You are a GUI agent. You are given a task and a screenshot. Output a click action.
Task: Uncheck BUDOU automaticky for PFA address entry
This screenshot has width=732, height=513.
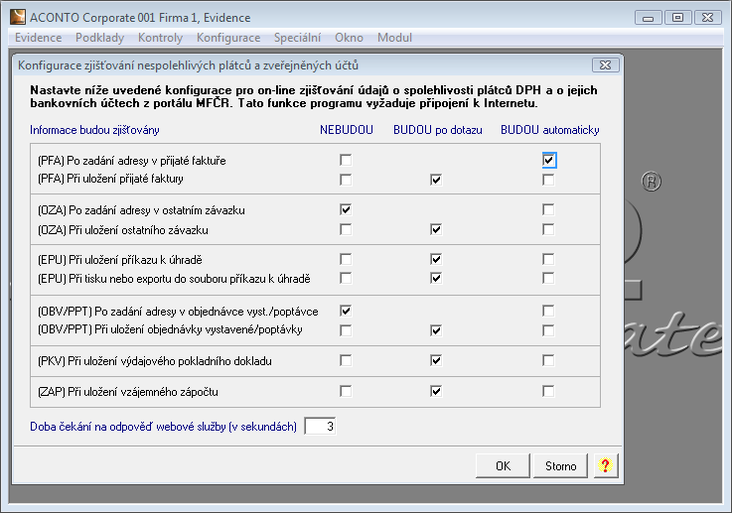coord(548,160)
